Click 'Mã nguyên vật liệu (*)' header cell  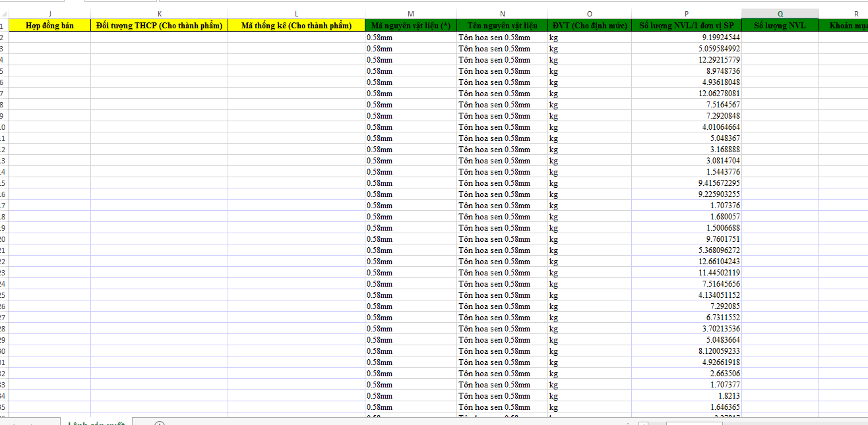click(x=411, y=26)
